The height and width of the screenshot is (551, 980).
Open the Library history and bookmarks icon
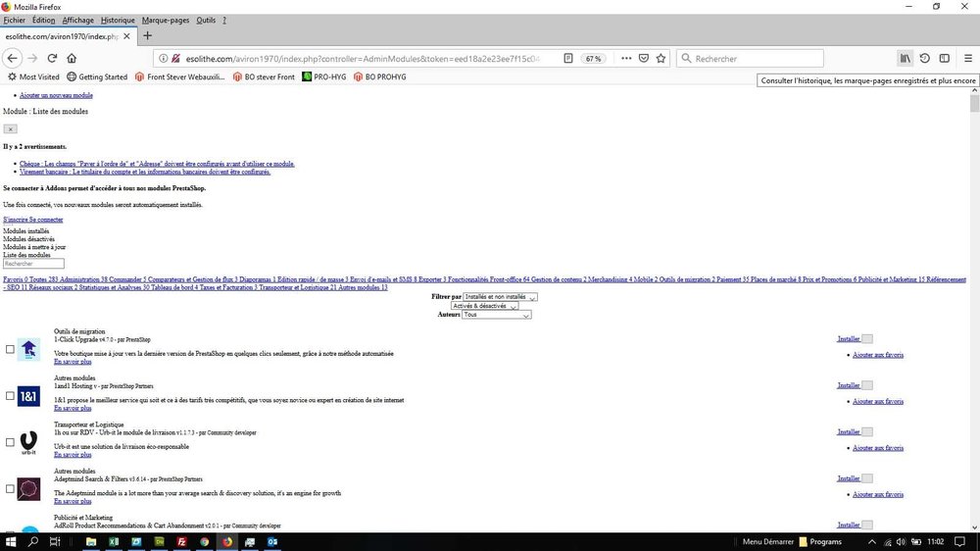click(905, 58)
